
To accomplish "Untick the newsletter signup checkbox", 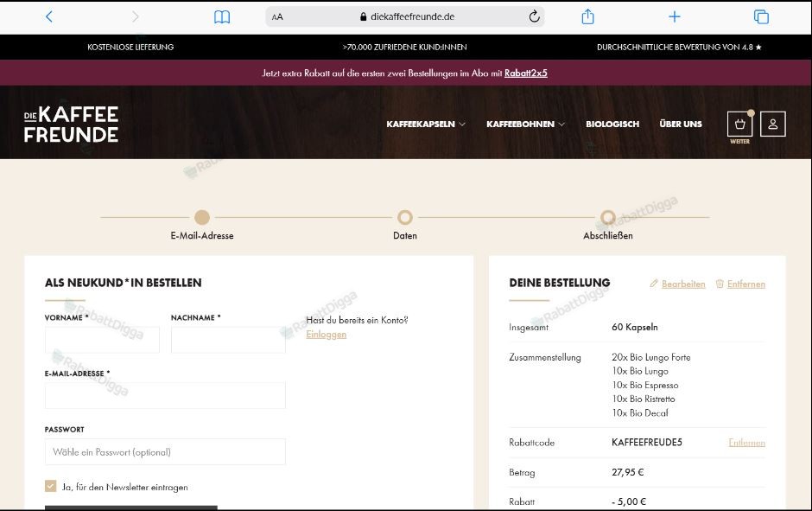I will coord(50,486).
